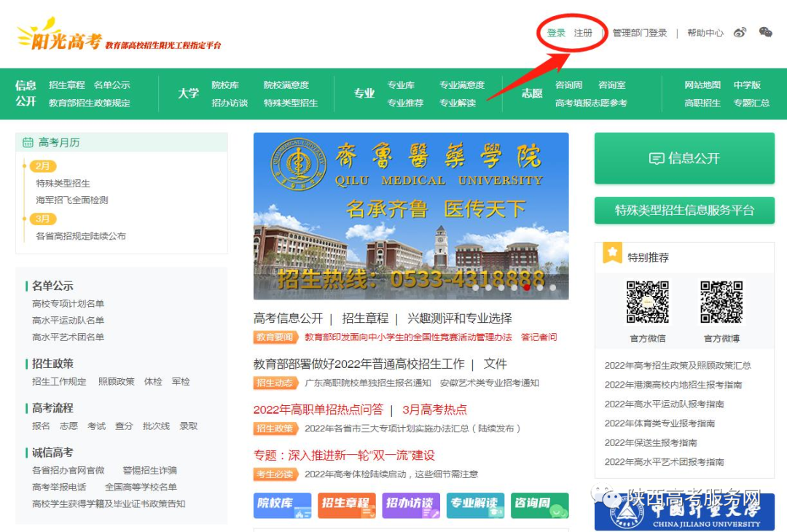The width and height of the screenshot is (787, 532).
Task: Open 院校满意度 in navigation bar
Action: click(x=286, y=85)
